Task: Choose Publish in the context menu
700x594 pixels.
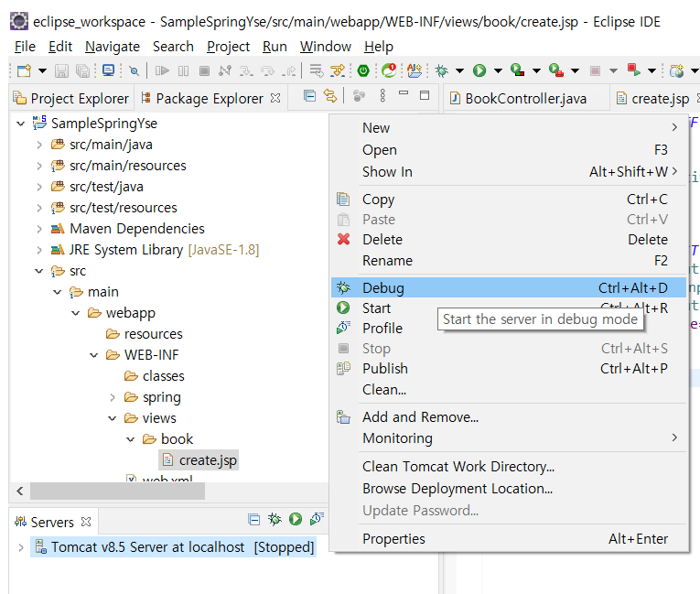Action: [509, 369]
